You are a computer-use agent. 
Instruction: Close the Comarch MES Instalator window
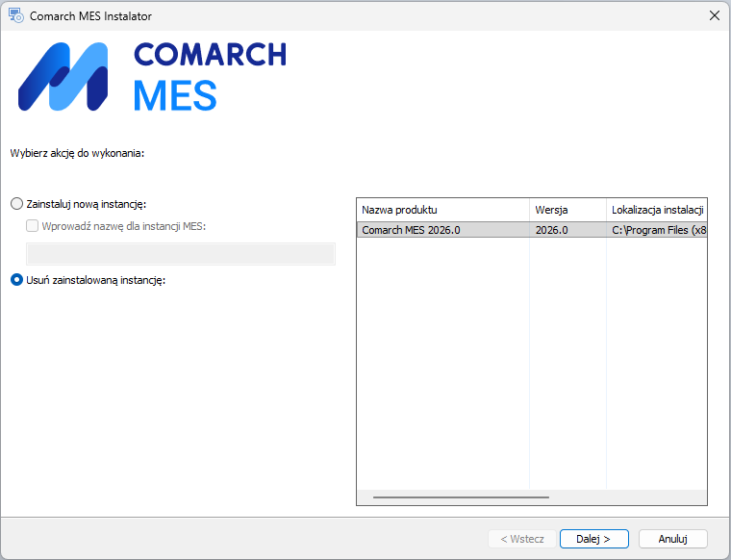click(715, 15)
